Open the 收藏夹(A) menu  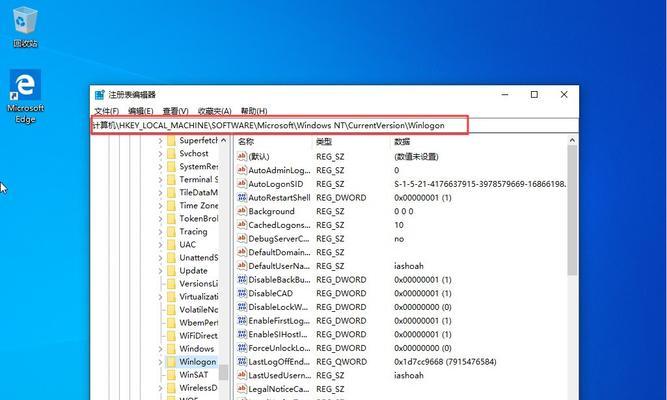click(x=214, y=111)
